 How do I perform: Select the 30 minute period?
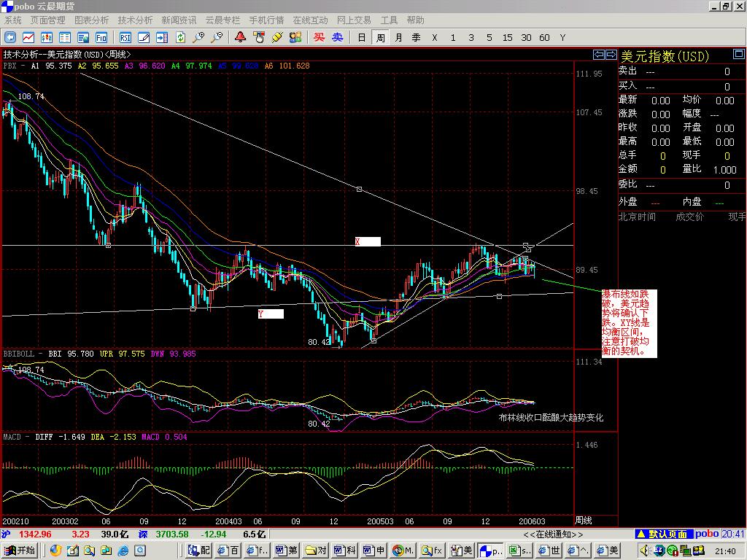coord(526,37)
